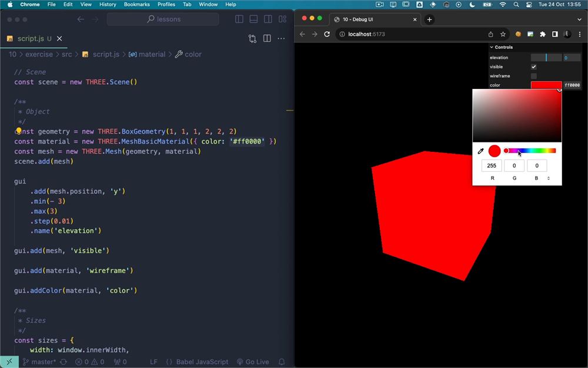588x368 pixels.
Task: Click the elevation slider in Controls
Action: click(x=546, y=58)
